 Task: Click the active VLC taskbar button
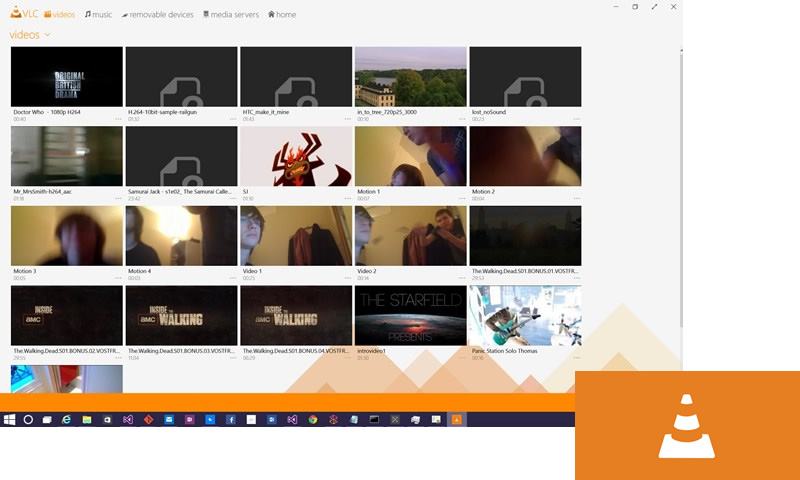click(x=457, y=419)
